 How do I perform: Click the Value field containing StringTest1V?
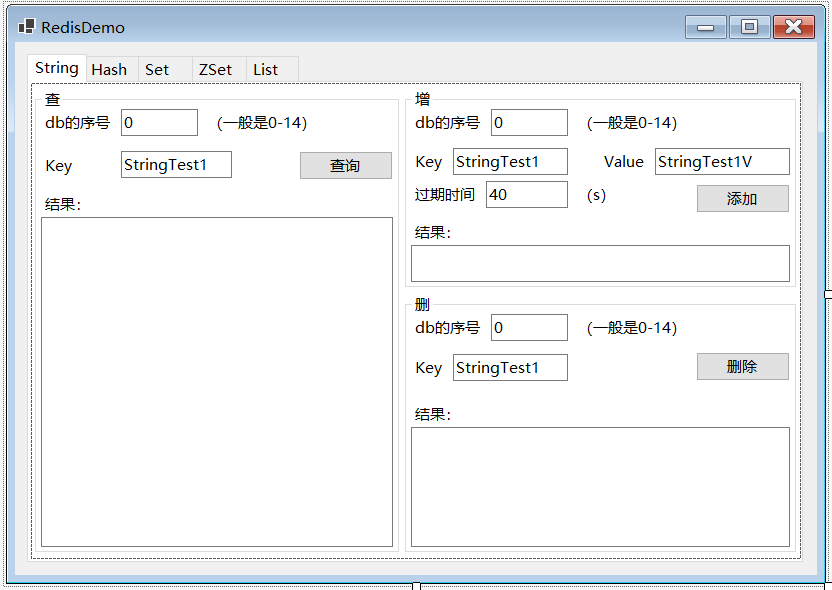click(x=722, y=161)
